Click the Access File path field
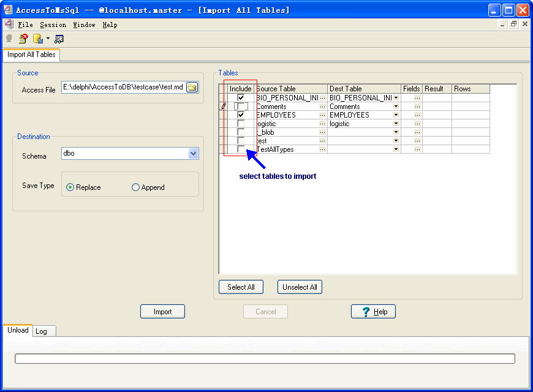This screenshot has height=392, width=533. click(x=123, y=88)
